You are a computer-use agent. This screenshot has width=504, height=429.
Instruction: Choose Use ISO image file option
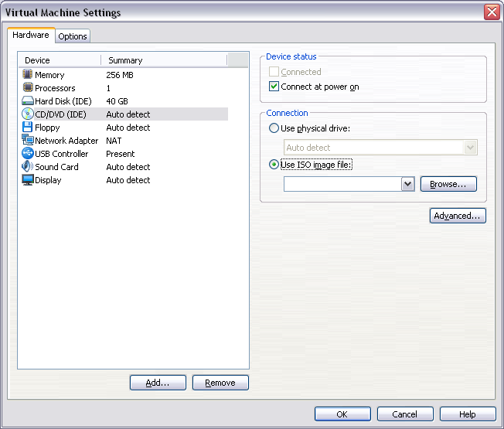pos(274,165)
